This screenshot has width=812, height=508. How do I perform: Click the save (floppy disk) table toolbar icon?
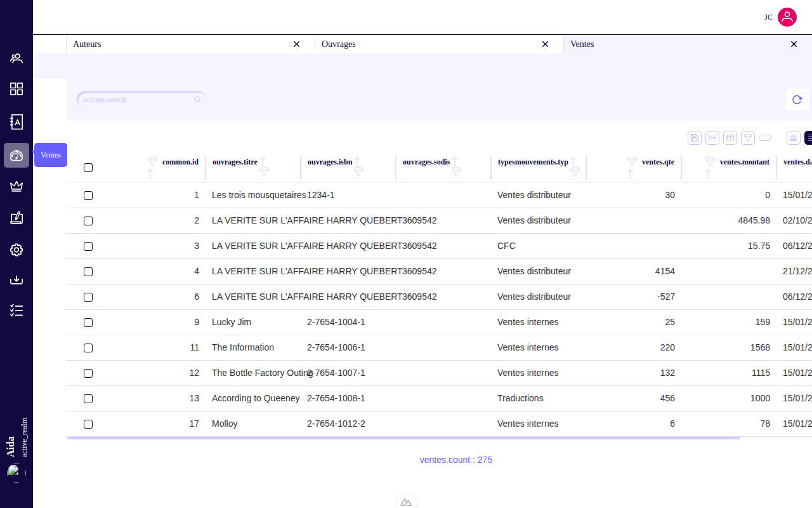tap(695, 138)
